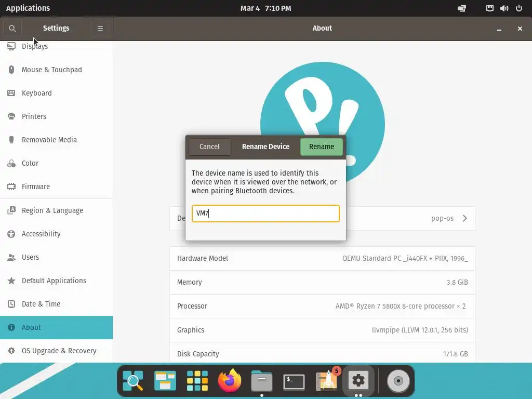Image resolution: width=532 pixels, height=399 pixels.
Task: Click the disc drive icon in dock
Action: point(398,381)
